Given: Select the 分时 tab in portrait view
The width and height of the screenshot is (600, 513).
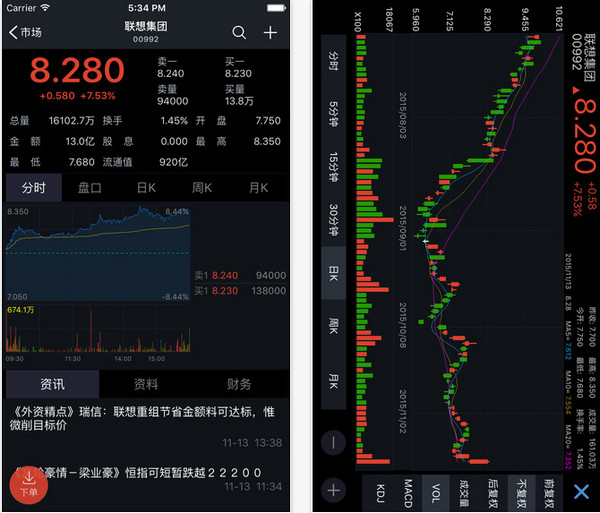Looking at the screenshot, I should pyautogui.click(x=34, y=188).
